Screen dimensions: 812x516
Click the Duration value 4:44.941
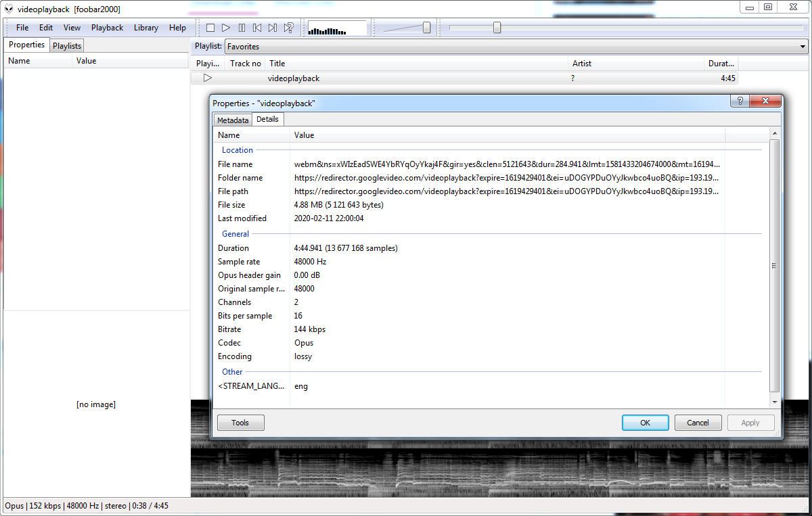click(x=346, y=248)
